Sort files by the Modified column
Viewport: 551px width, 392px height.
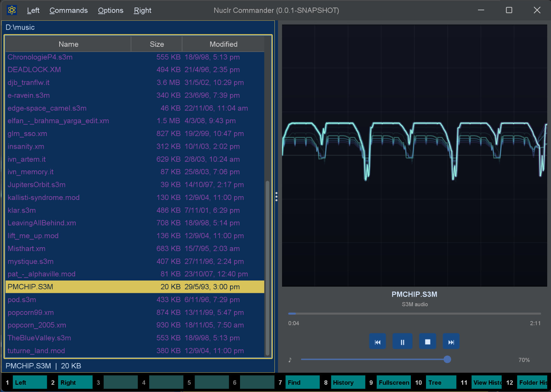[223, 44]
